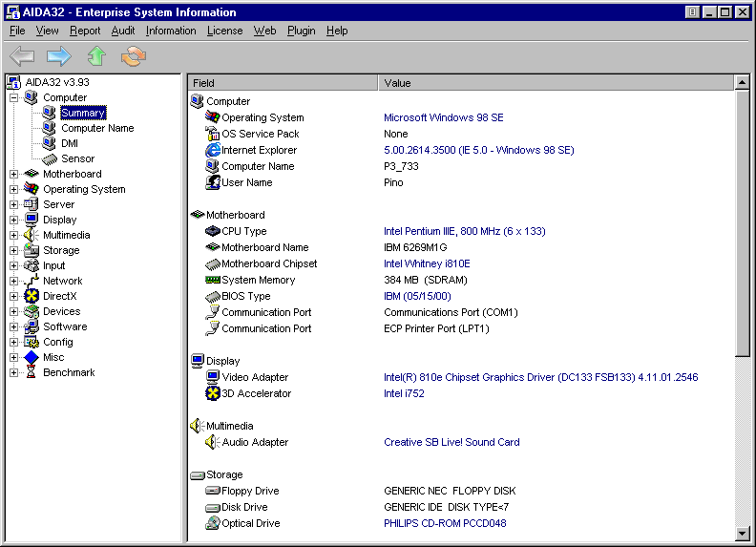Click the Network icon in the tree

[x=31, y=281]
